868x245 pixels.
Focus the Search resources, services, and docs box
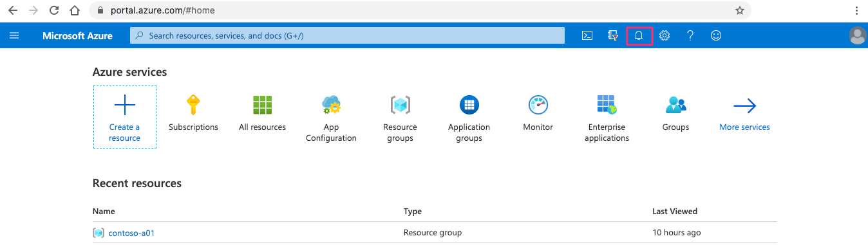click(348, 35)
